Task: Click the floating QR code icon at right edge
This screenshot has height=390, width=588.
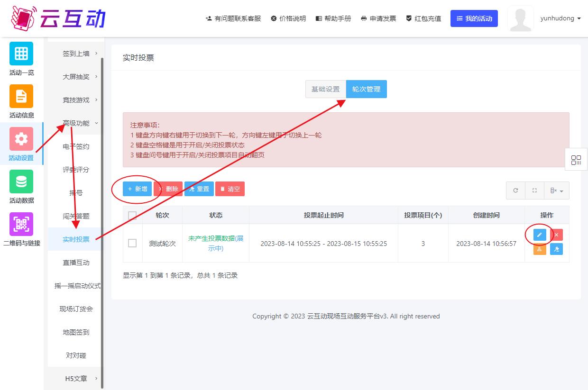Action: pyautogui.click(x=576, y=160)
